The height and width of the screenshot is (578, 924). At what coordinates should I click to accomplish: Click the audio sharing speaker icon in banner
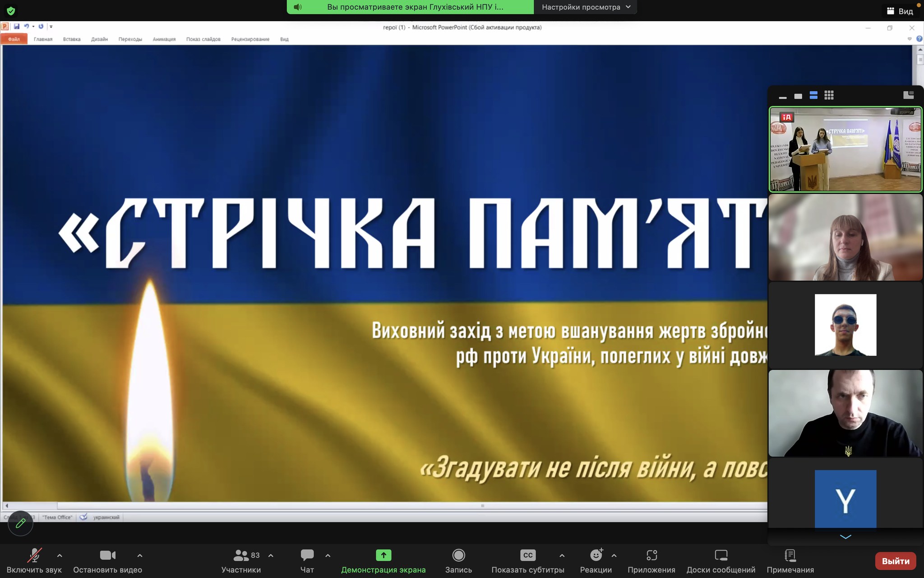pos(297,7)
